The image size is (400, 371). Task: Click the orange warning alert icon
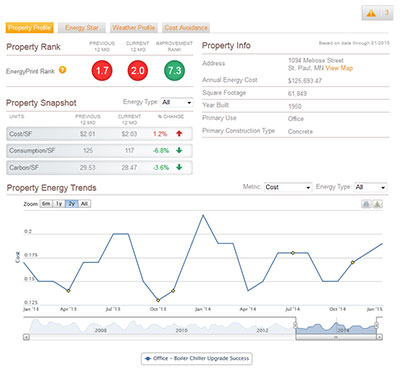pyautogui.click(x=371, y=13)
